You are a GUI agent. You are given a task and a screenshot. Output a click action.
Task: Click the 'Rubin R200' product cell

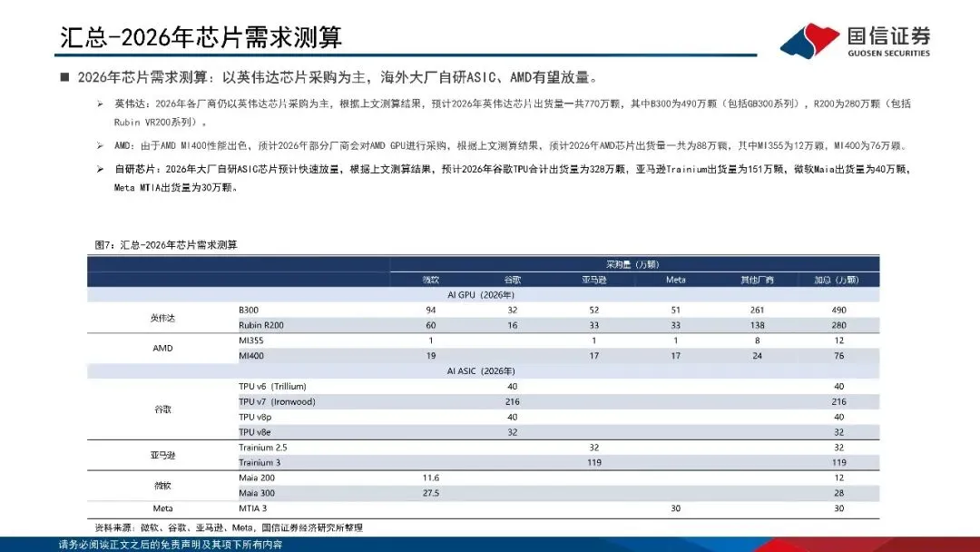(260, 325)
